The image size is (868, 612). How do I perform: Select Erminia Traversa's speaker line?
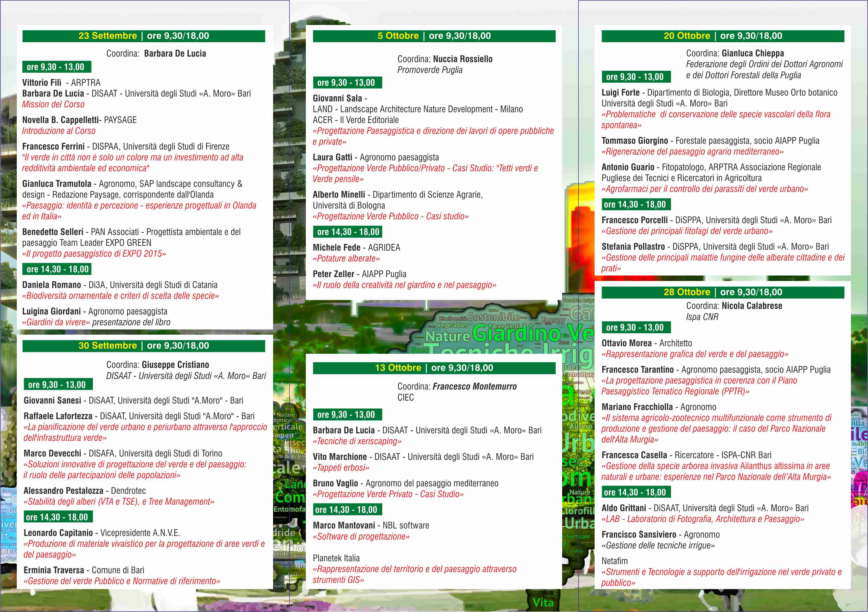coord(84,570)
